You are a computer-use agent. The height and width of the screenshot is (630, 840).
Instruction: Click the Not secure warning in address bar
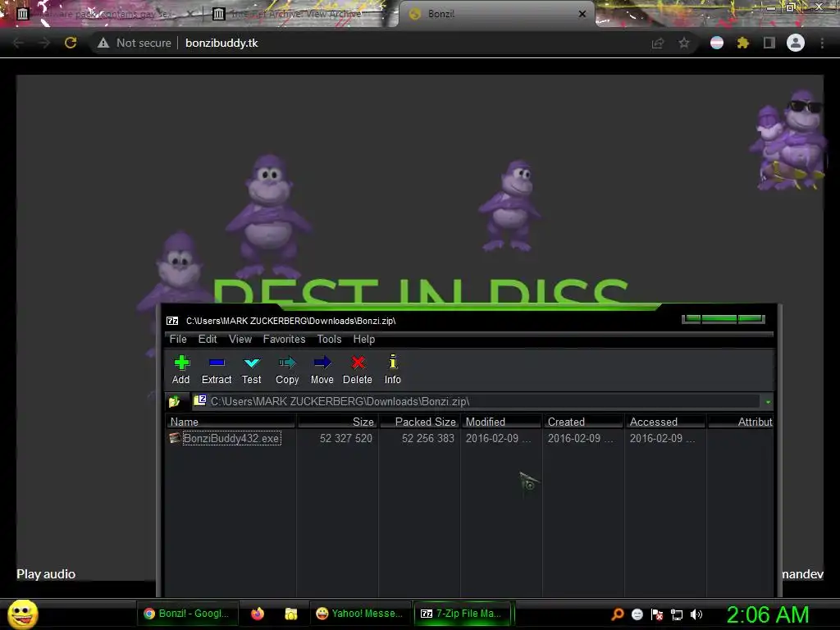135,43
